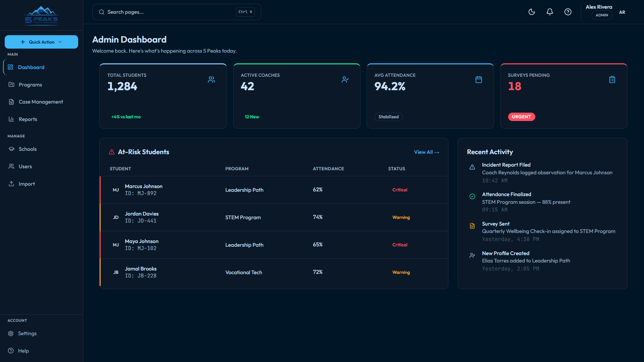
Task: Select Jordan Davies row
Action: coord(274,218)
